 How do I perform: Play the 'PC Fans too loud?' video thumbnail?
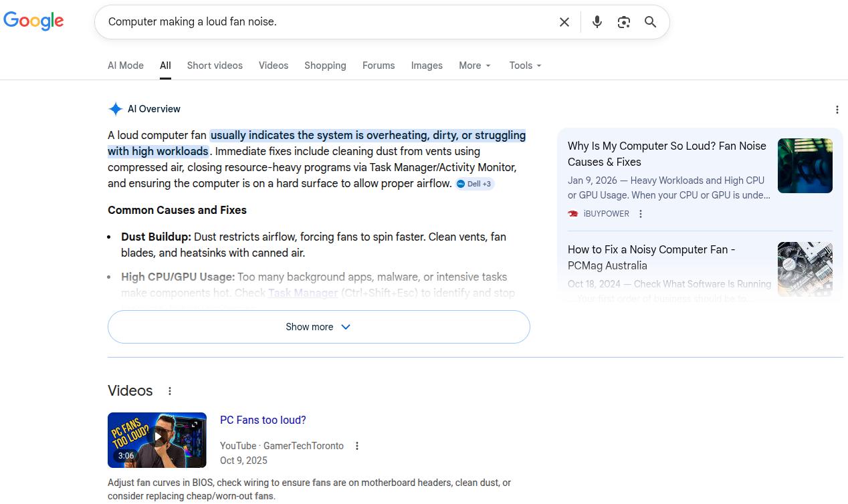tap(156, 440)
